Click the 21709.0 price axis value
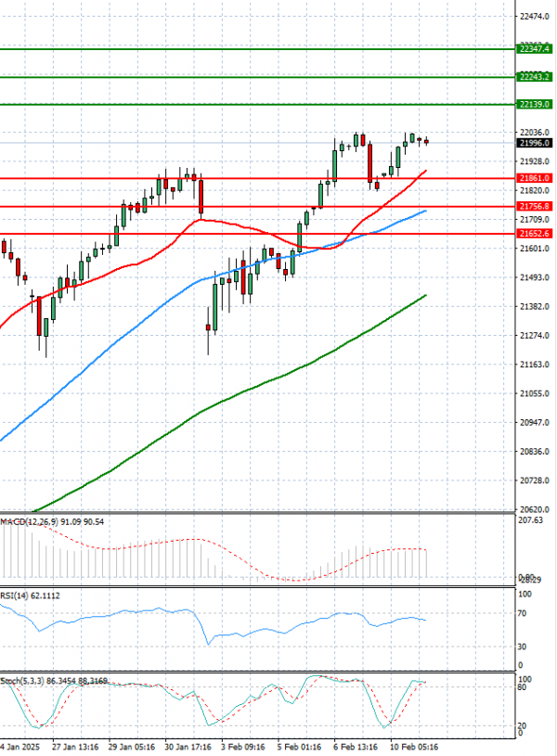Screen dimensions: 557x756 click(x=535, y=219)
